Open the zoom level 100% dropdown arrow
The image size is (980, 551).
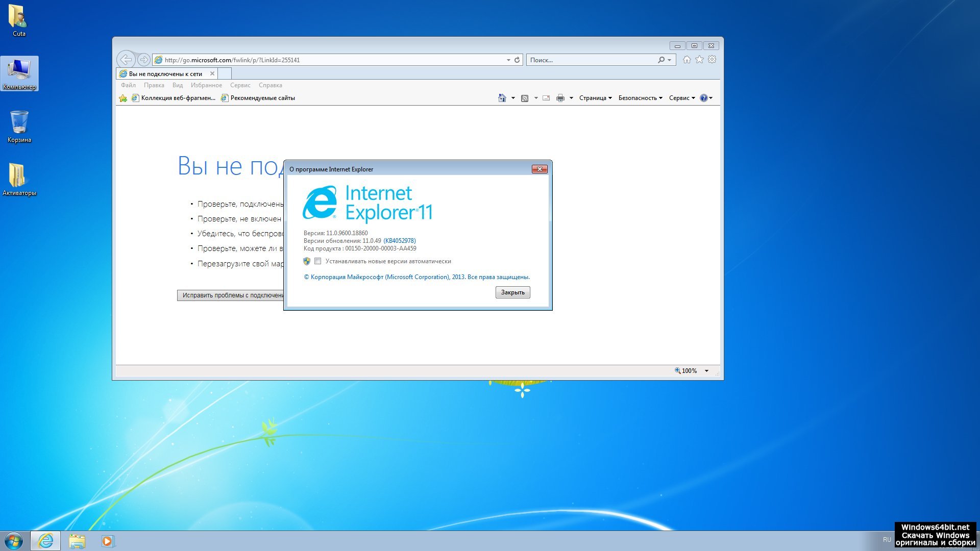707,371
